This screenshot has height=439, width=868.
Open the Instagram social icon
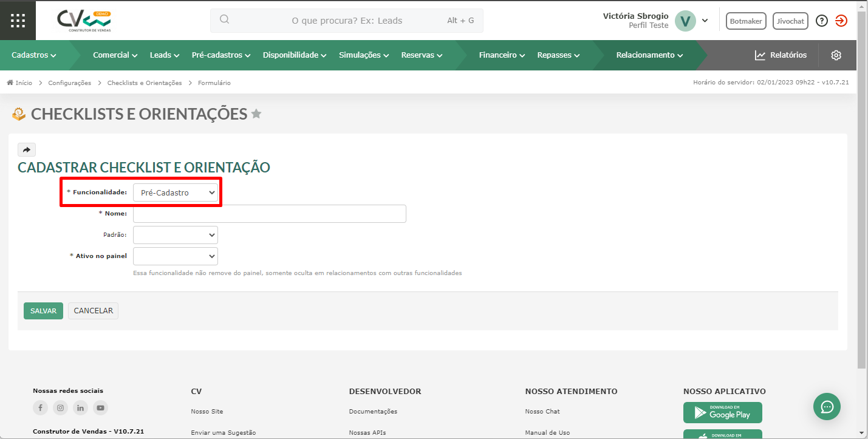[x=60, y=407]
